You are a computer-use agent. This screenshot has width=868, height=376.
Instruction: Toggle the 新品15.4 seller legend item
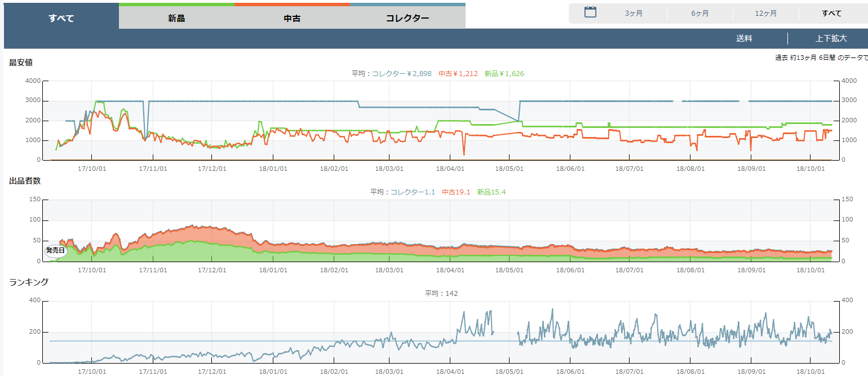click(x=491, y=192)
